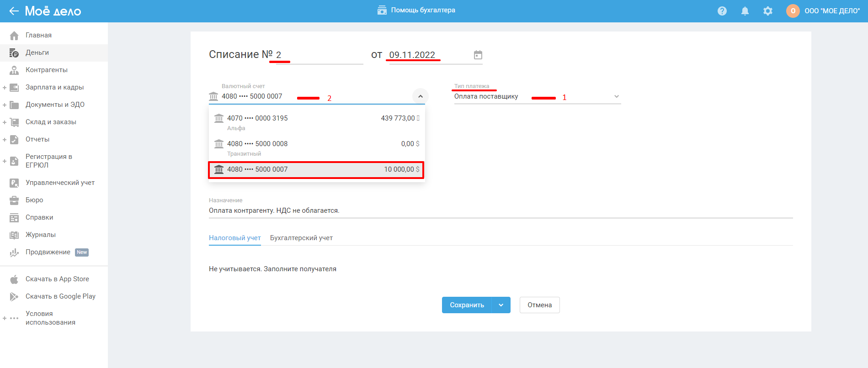Click the Отмена button
The image size is (868, 368).
pyautogui.click(x=539, y=305)
